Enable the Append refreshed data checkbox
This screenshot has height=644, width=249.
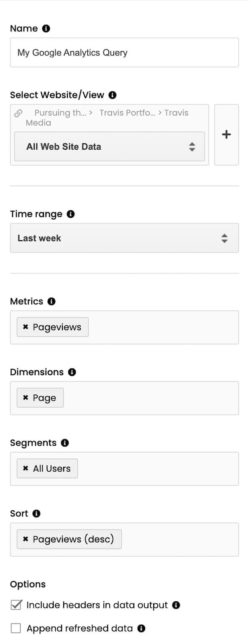(x=16, y=628)
